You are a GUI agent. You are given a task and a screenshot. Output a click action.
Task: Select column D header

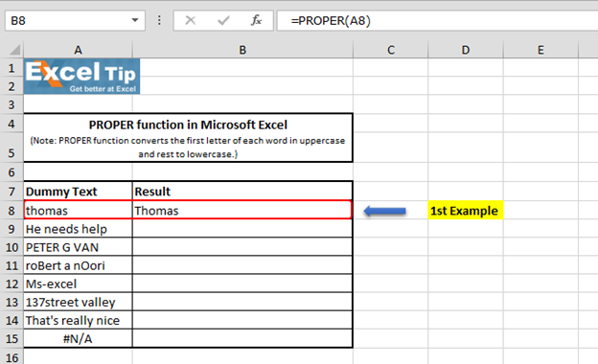[466, 50]
